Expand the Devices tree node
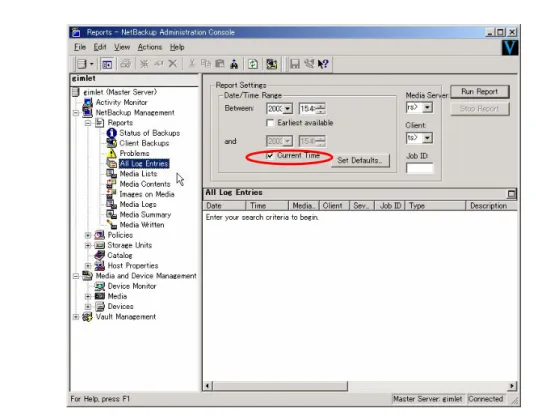This screenshot has height=417, width=536. pyautogui.click(x=88, y=306)
